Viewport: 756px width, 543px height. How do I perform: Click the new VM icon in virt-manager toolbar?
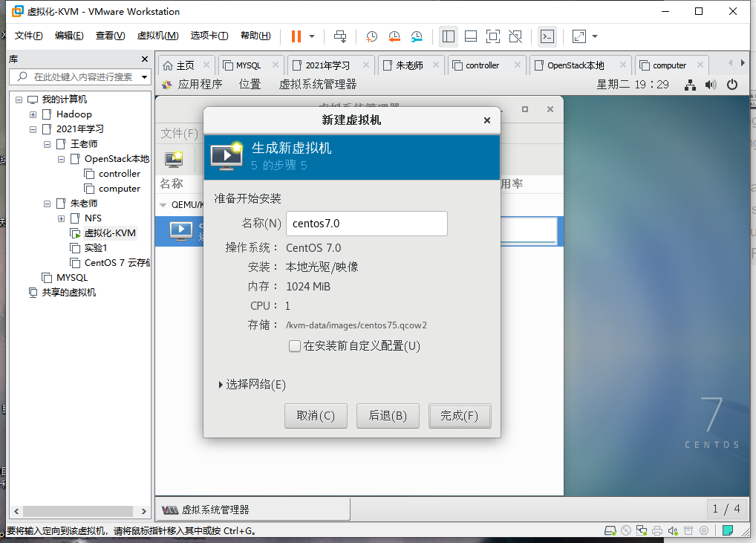174,159
